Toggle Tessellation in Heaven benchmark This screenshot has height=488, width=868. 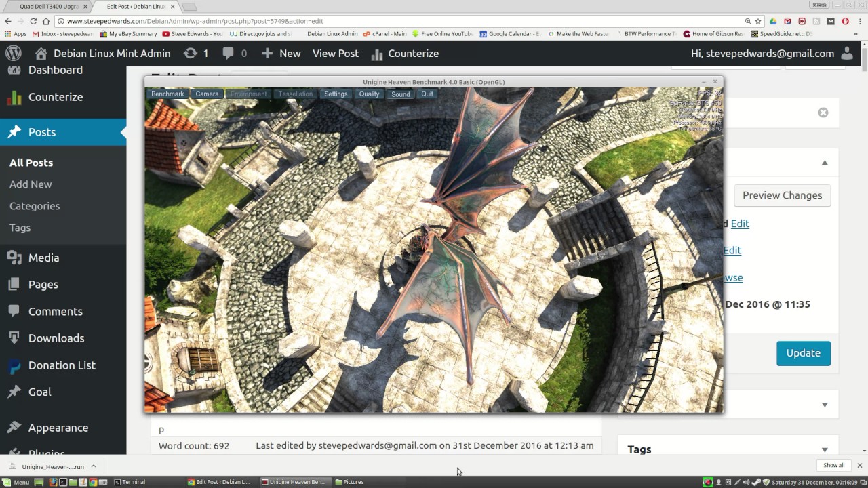click(x=296, y=94)
